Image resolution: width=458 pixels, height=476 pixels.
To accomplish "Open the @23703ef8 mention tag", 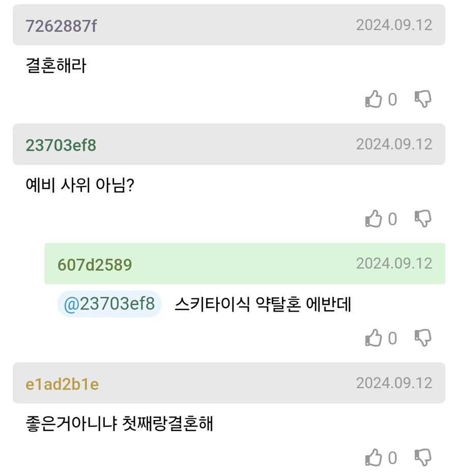I will coord(109,304).
